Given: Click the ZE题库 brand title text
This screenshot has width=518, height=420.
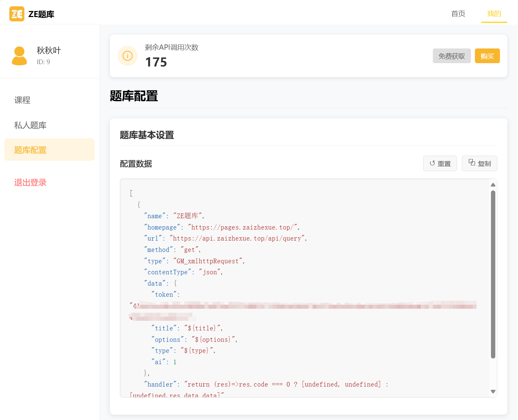Looking at the screenshot, I should (x=41, y=14).
